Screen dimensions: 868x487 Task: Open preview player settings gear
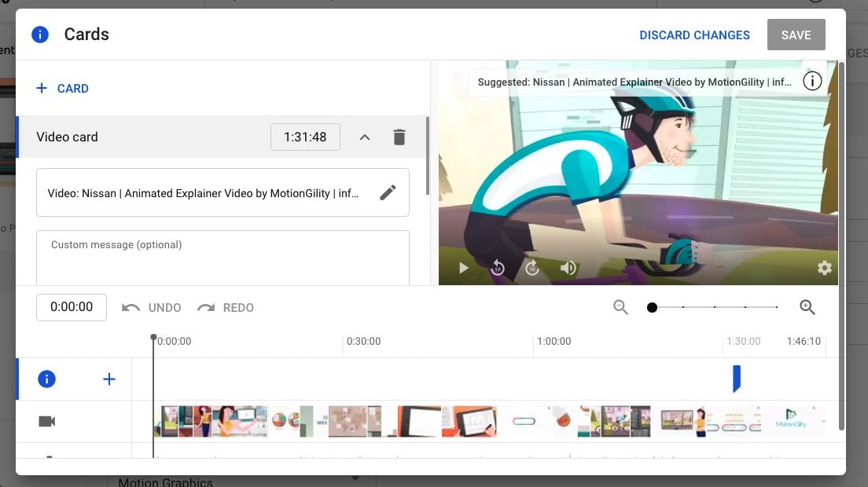pos(824,268)
